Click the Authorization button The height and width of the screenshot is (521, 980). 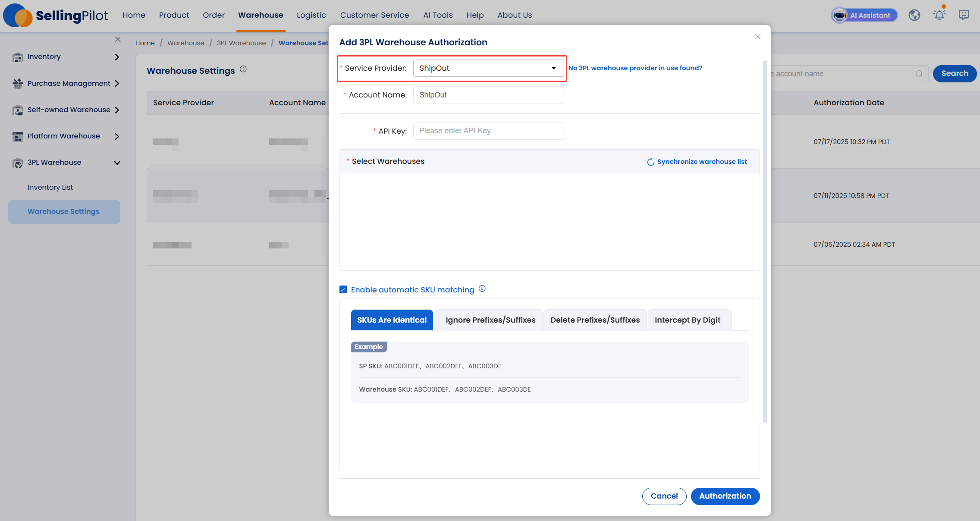[725, 496]
